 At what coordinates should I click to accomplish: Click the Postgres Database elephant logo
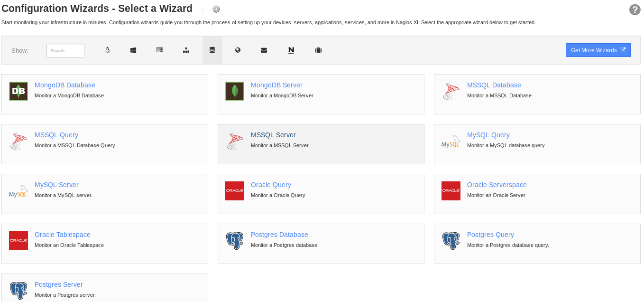235,241
